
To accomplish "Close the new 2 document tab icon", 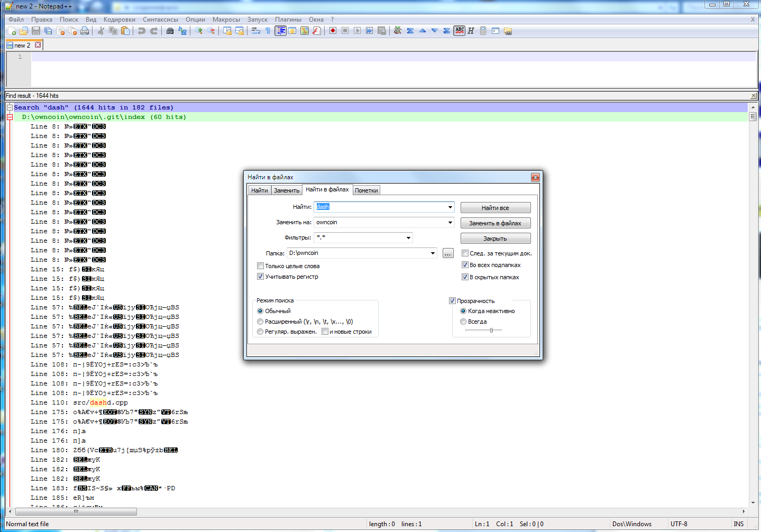I will 38,45.
